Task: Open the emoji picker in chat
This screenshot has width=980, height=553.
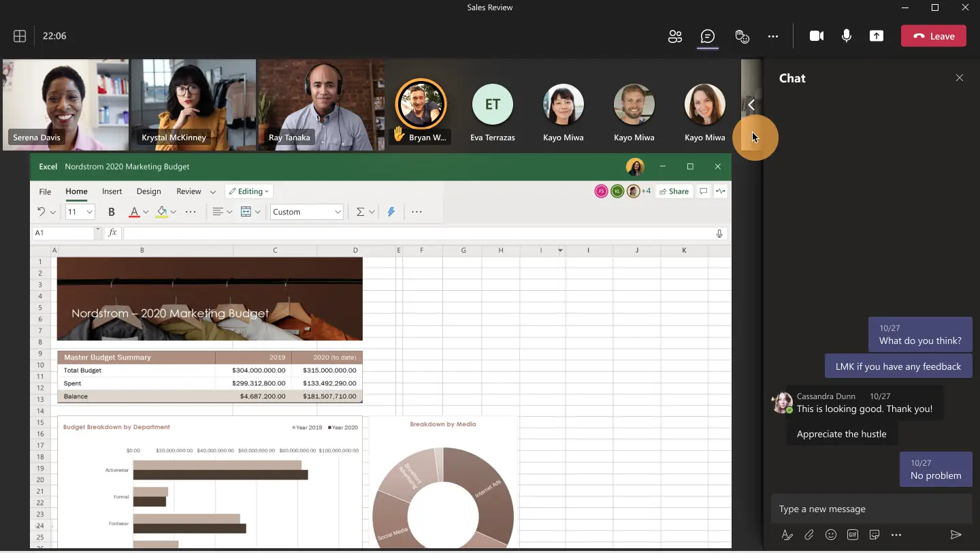Action: pos(830,535)
